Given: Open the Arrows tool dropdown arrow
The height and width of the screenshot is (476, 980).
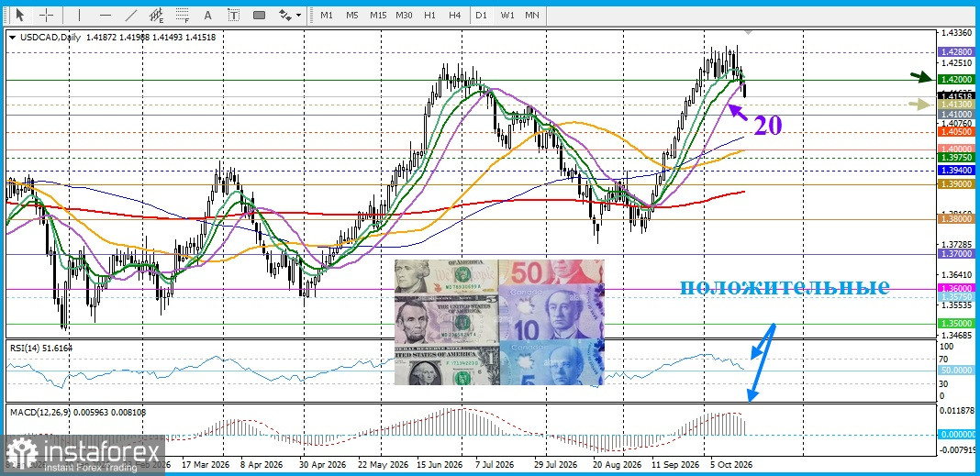Looking at the screenshot, I should [299, 15].
